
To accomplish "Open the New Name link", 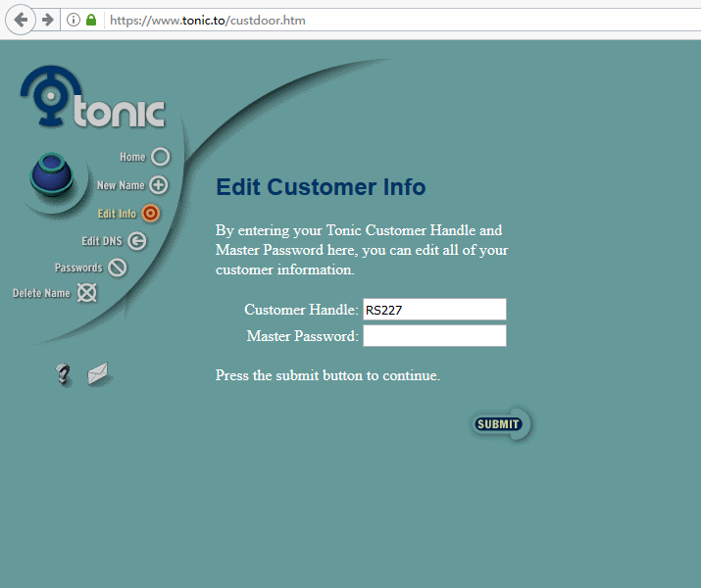I will click(121, 185).
